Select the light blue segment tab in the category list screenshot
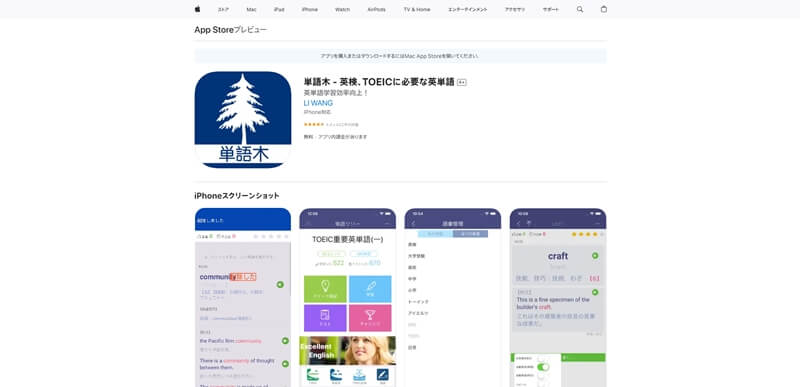 coord(435,234)
